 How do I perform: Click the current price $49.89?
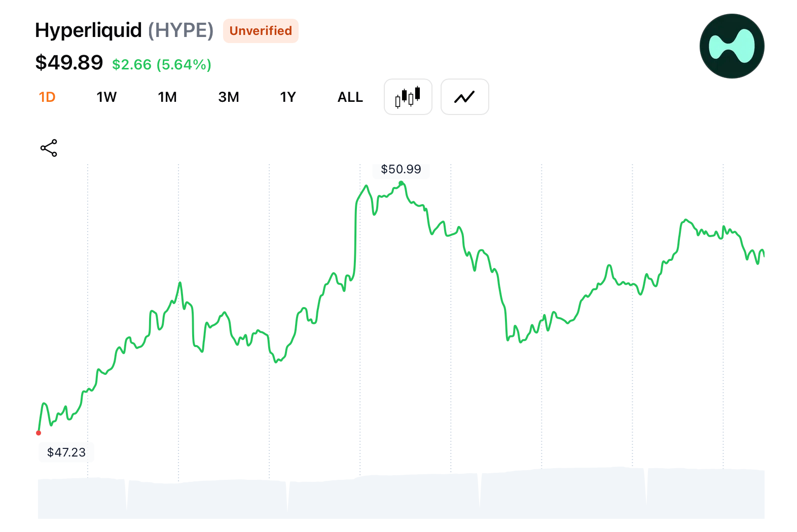69,63
